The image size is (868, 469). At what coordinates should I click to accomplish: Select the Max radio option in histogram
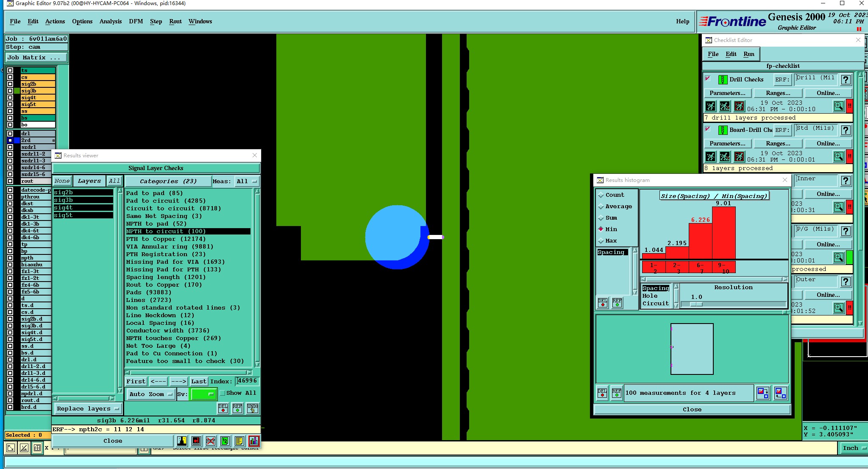click(x=601, y=241)
